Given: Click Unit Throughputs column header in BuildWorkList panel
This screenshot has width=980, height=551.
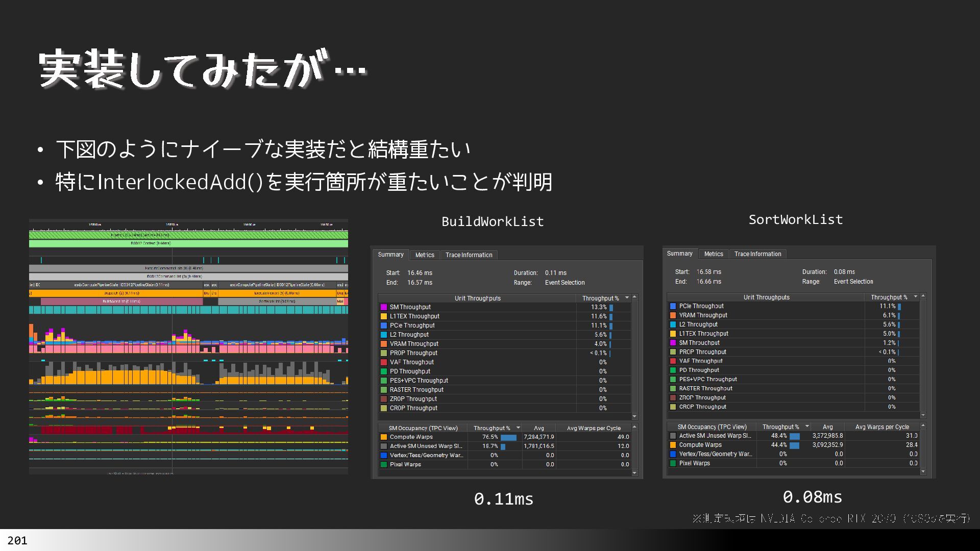Looking at the screenshot, I should [x=477, y=298].
